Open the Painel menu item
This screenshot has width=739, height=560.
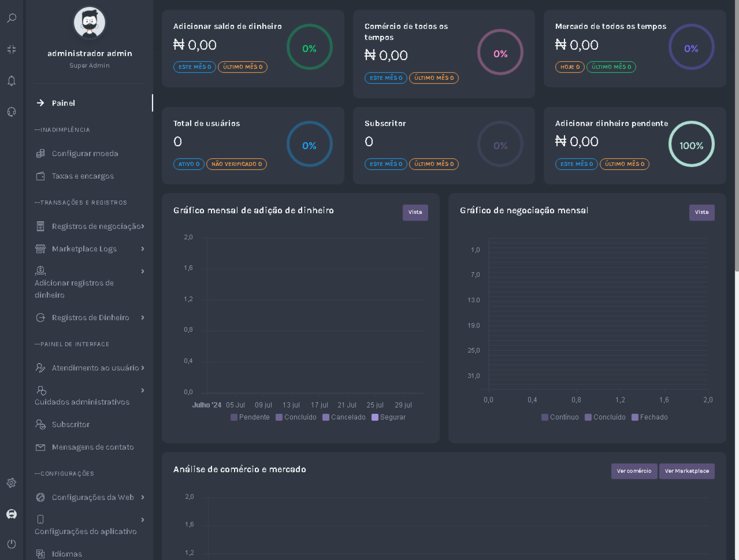(64, 103)
